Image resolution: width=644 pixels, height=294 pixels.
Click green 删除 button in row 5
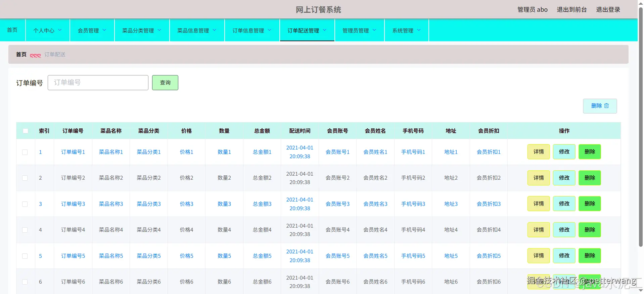click(x=590, y=255)
